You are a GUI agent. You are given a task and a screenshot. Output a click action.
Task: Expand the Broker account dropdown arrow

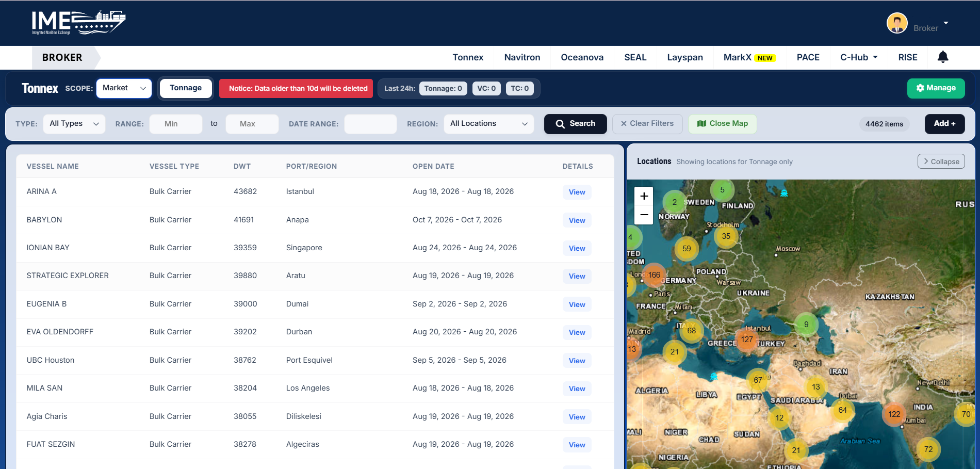(x=946, y=23)
